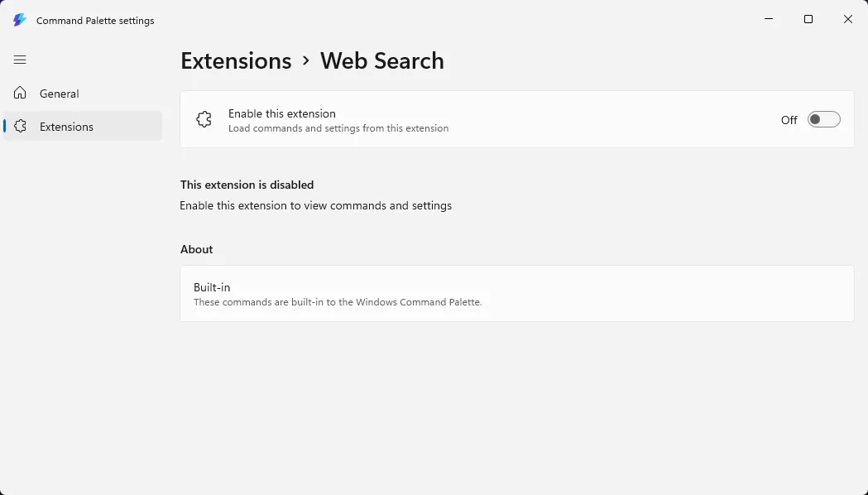Image resolution: width=868 pixels, height=495 pixels.
Task: Click the 'Enable this extension' title text
Action: pyautogui.click(x=281, y=113)
